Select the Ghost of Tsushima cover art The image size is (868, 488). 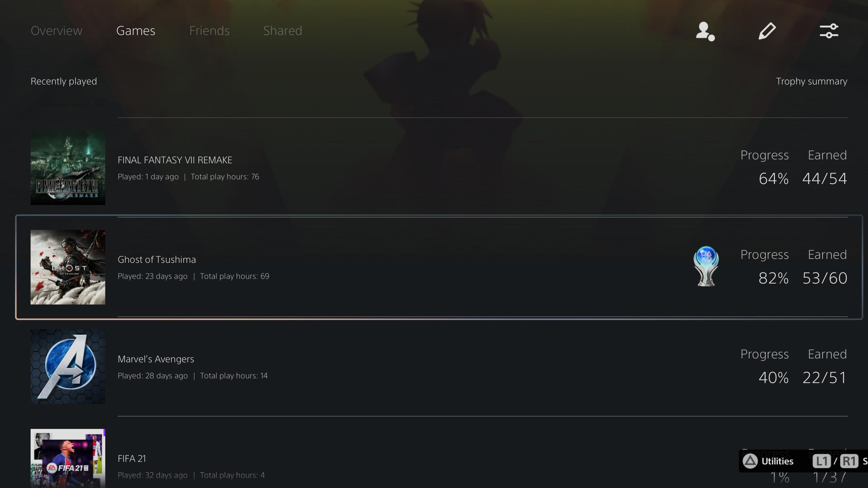(x=68, y=267)
